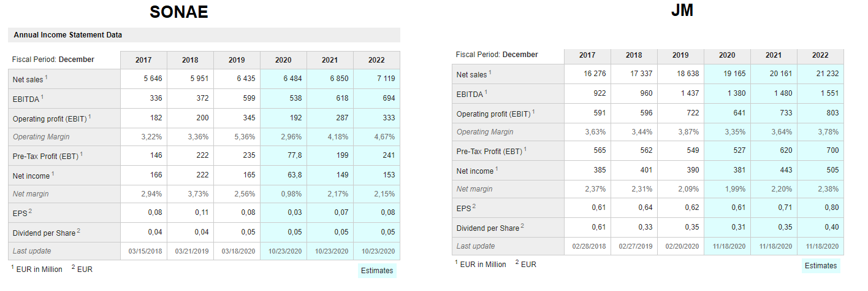Select JM 2022 net sales value 21 232
Viewport: 868px width, 291px height.
tap(827, 74)
